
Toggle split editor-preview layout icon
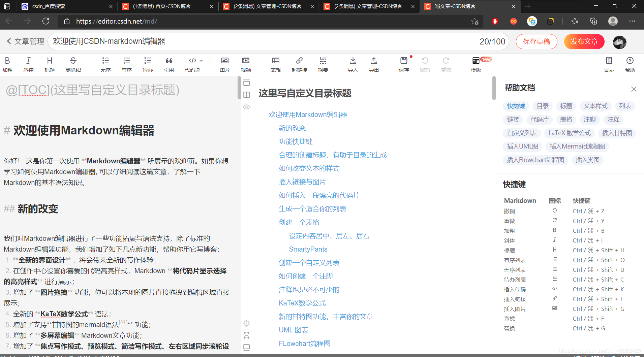click(247, 95)
